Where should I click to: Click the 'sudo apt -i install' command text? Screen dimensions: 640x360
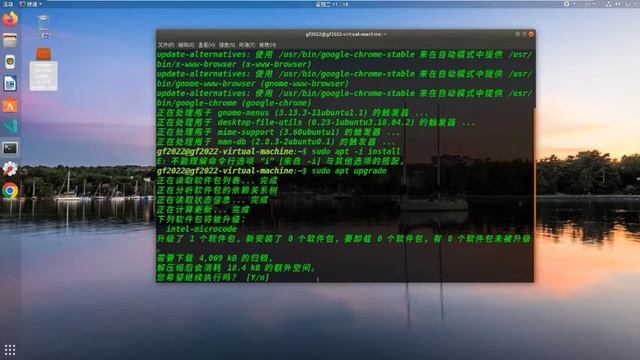[356, 151]
